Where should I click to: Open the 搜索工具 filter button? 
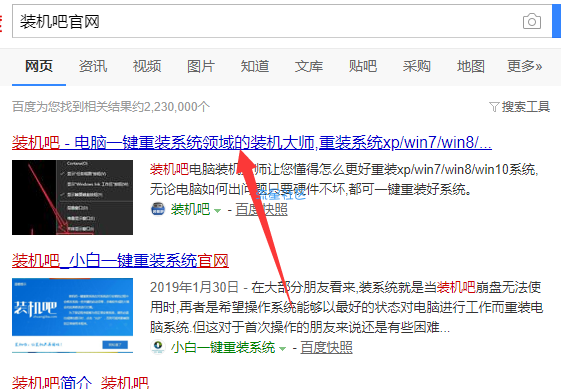[x=519, y=107]
